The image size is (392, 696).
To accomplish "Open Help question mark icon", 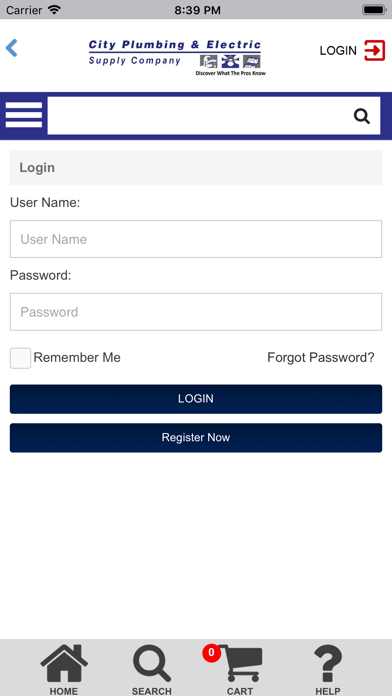I will (x=328, y=669).
